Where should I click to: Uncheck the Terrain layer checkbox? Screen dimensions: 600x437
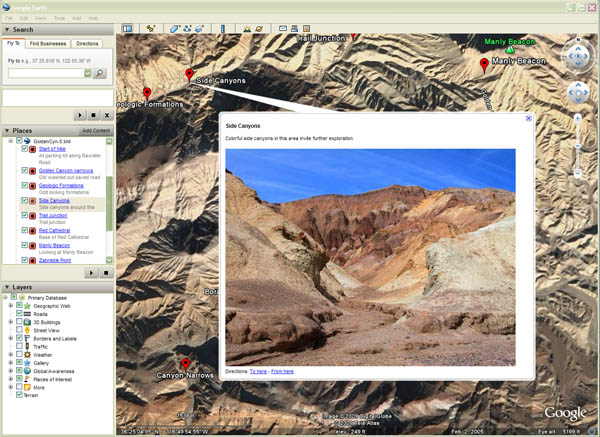click(19, 395)
